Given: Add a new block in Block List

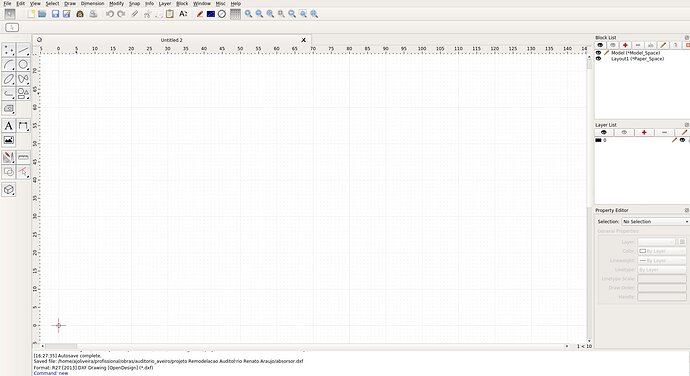Looking at the screenshot, I should [625, 45].
